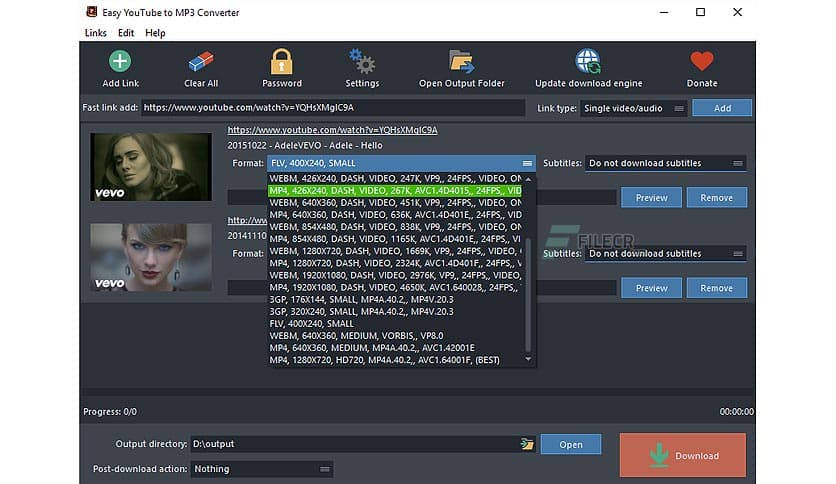Start the download with Download button
The width and height of the screenshot is (836, 484).
pyautogui.click(x=682, y=455)
